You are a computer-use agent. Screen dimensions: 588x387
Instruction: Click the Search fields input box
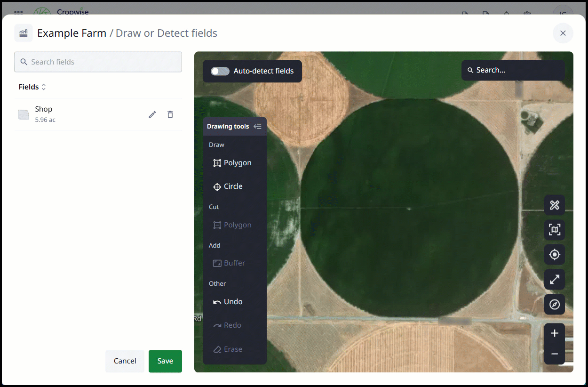click(98, 62)
